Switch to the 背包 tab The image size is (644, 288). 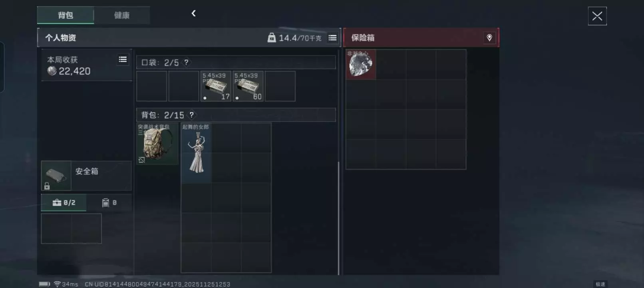pyautogui.click(x=66, y=15)
